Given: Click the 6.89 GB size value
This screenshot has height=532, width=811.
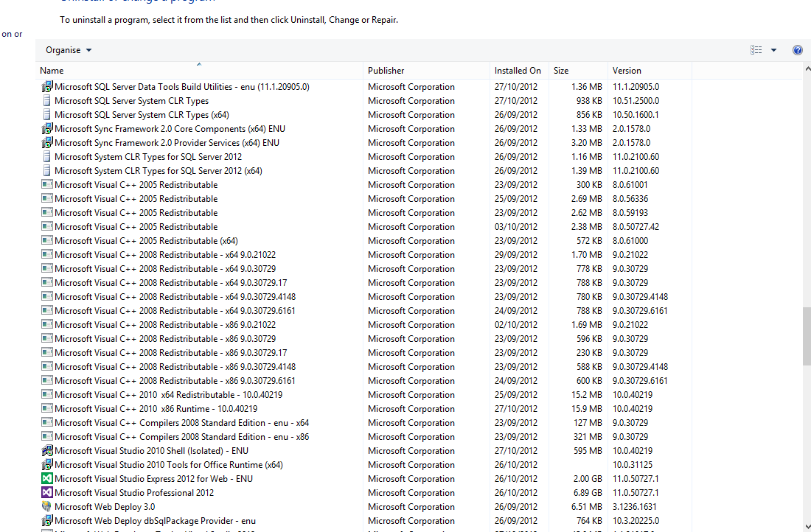Looking at the screenshot, I should [x=587, y=493].
